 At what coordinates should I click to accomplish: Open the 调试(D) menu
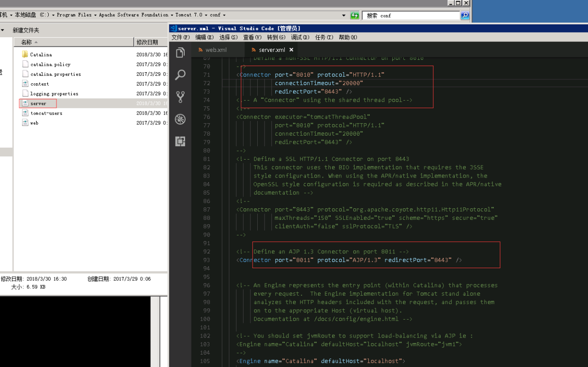pos(300,37)
